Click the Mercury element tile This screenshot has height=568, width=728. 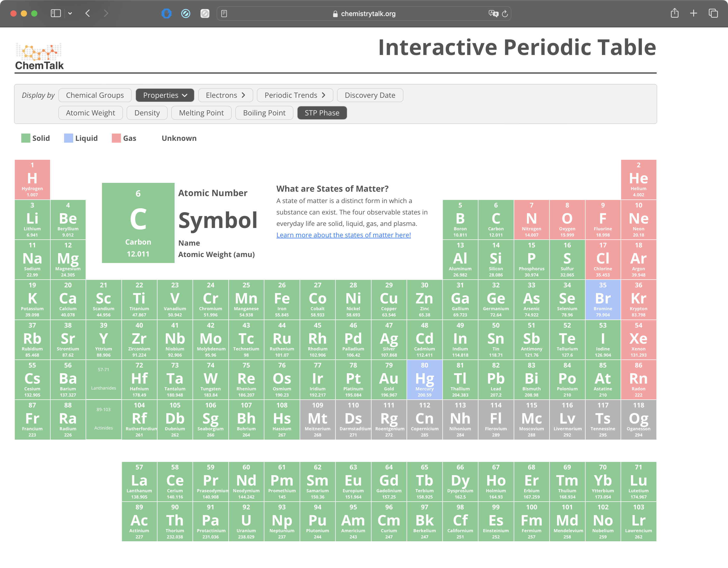424,380
